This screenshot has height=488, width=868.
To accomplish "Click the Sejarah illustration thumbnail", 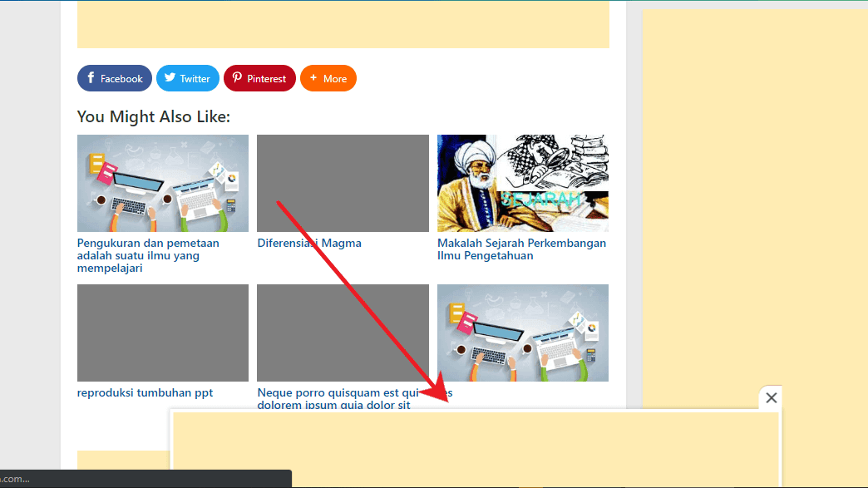I will coord(523,183).
